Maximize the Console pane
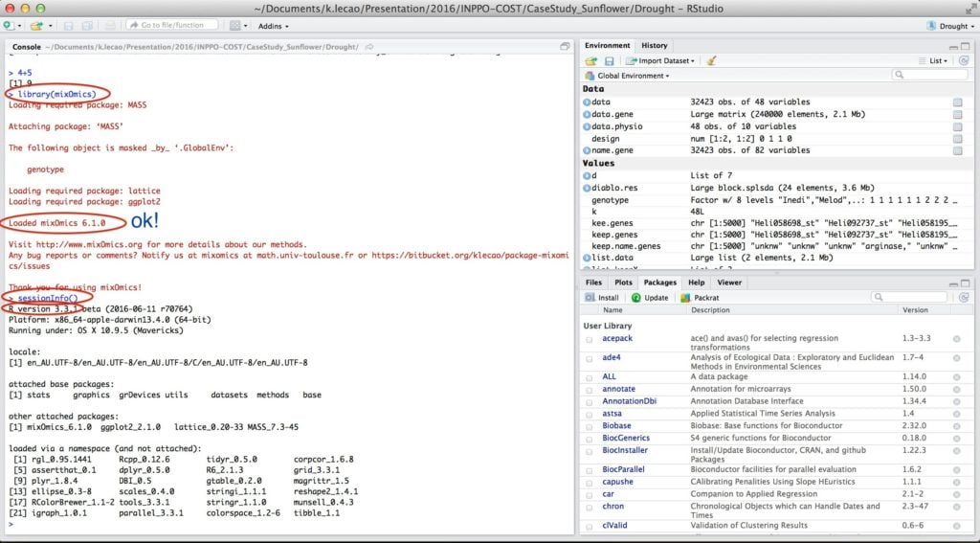This screenshot has height=543, width=980. pyautogui.click(x=565, y=47)
